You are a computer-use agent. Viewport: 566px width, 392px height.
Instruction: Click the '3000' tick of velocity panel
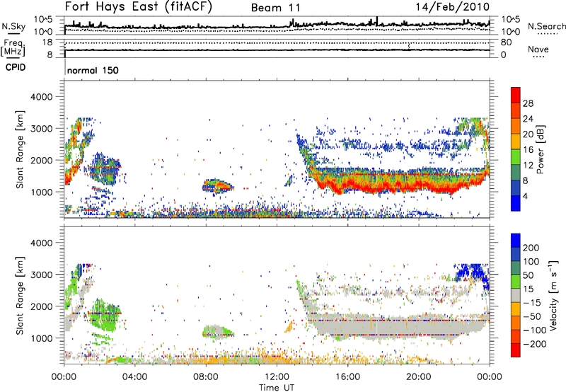(x=42, y=275)
